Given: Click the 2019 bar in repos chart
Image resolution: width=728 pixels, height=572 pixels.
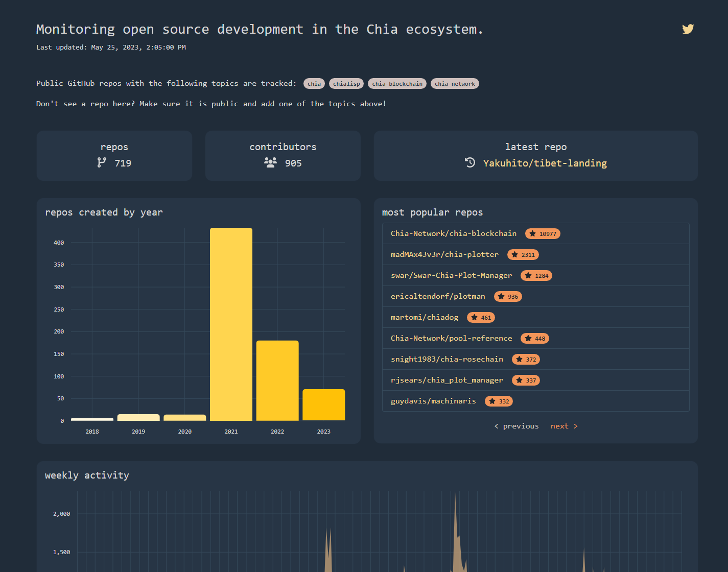Looking at the screenshot, I should tap(138, 417).
